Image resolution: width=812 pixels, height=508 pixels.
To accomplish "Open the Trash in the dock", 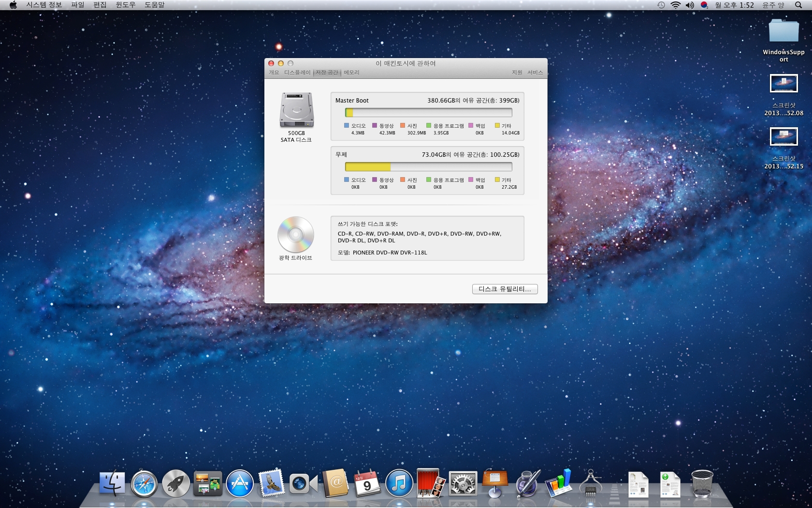I will coord(702,484).
